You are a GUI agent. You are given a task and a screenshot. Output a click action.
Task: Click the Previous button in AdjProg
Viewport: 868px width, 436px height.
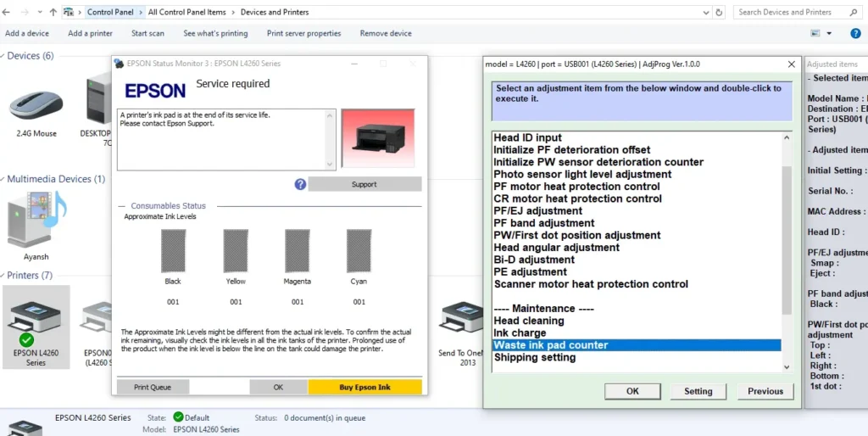coord(765,391)
